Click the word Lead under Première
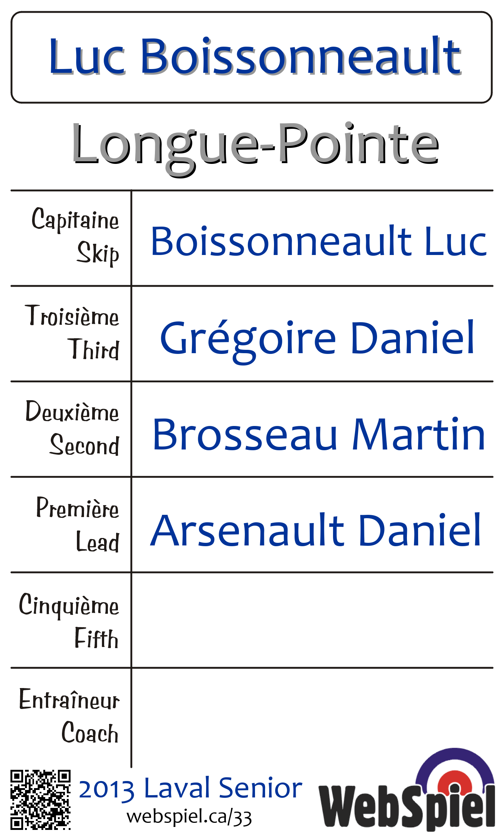 (x=97, y=542)
